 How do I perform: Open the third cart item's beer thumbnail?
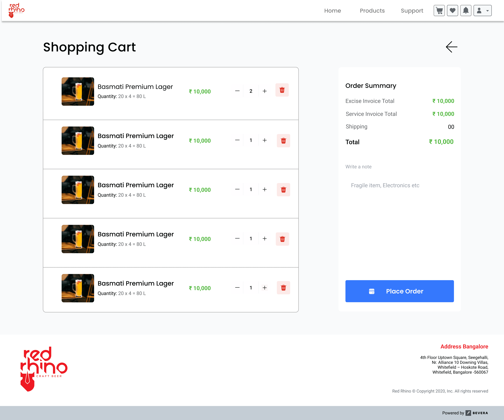tap(78, 190)
